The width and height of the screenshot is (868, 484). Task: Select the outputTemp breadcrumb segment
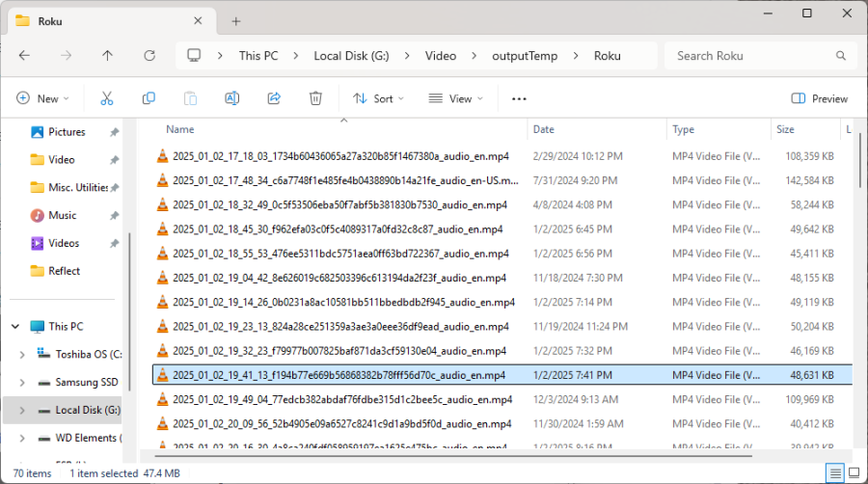click(x=525, y=56)
